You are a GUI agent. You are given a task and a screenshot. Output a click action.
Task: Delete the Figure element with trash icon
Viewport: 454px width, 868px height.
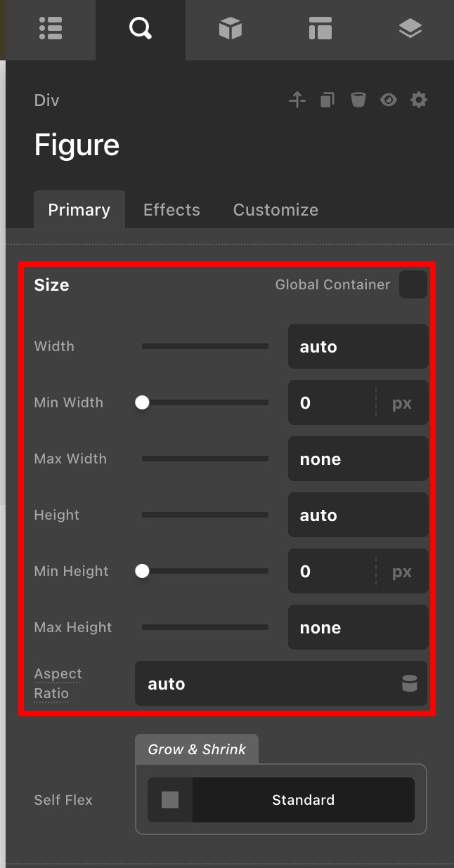click(358, 100)
